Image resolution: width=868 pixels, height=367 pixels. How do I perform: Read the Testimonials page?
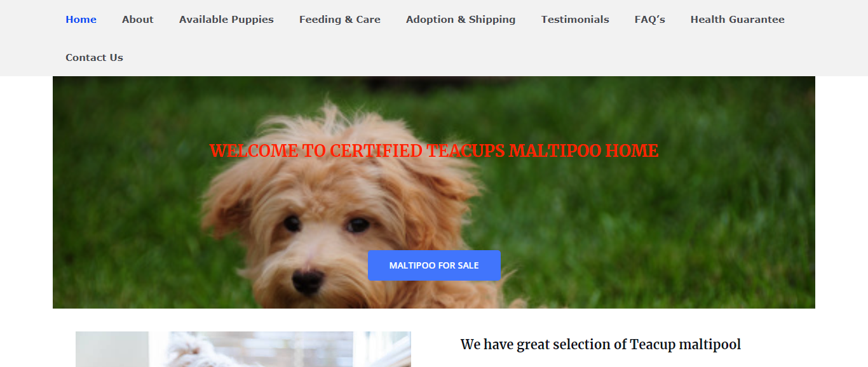pos(575,19)
